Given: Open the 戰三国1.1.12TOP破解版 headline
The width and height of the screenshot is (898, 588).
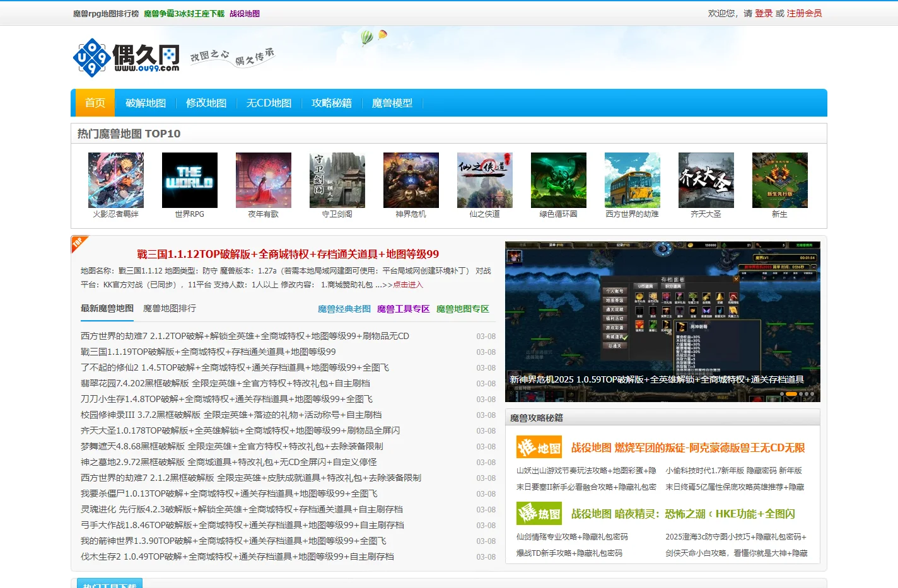Looking at the screenshot, I should point(288,254).
